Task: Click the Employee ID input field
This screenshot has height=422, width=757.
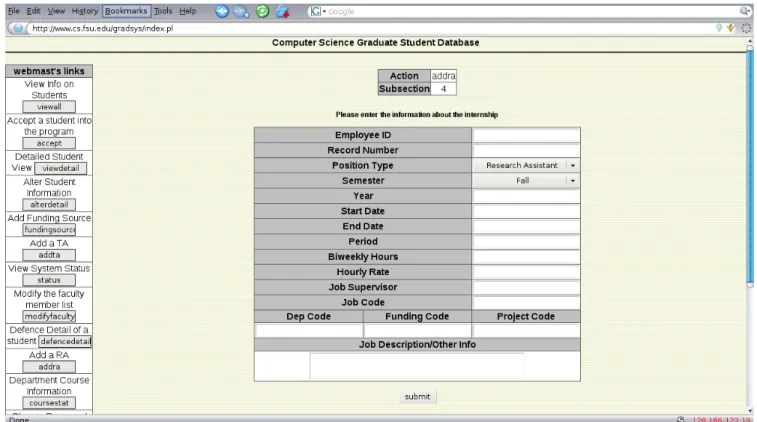Action: [526, 135]
